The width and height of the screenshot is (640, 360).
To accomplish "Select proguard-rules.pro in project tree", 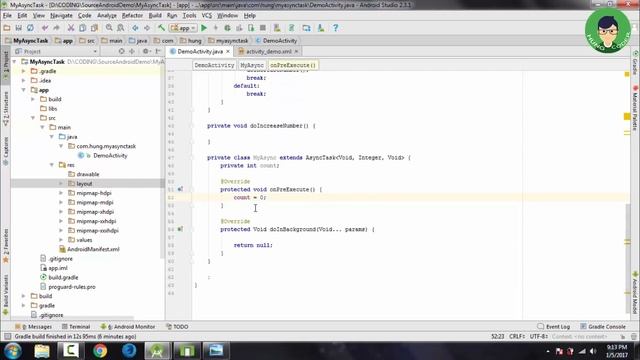I will coord(71,287).
